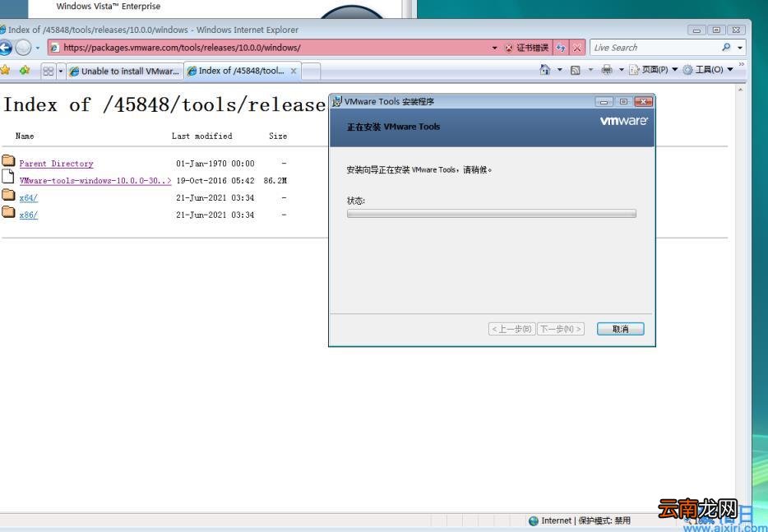Expand the Feeds dropdown arrow

(x=590, y=70)
